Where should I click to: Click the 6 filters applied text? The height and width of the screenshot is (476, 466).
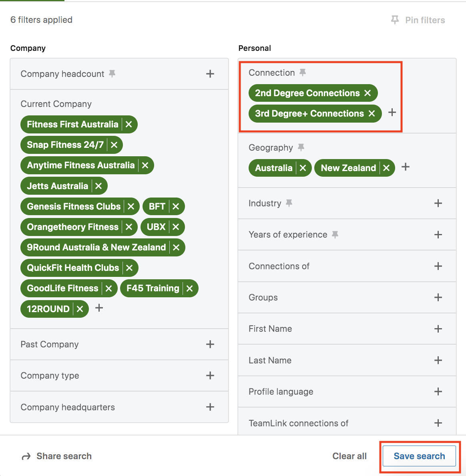[41, 20]
